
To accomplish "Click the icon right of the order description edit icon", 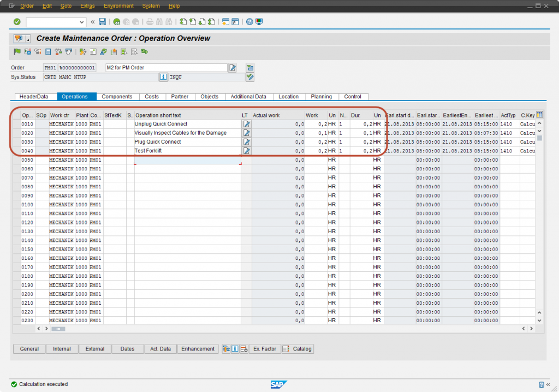I will click(250, 67).
